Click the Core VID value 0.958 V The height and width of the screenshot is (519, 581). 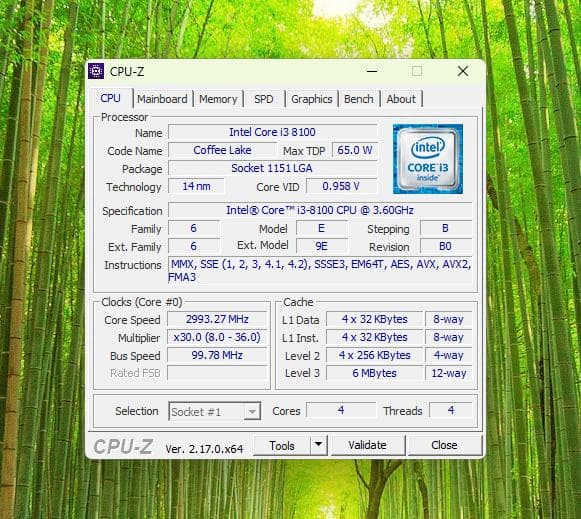341,186
